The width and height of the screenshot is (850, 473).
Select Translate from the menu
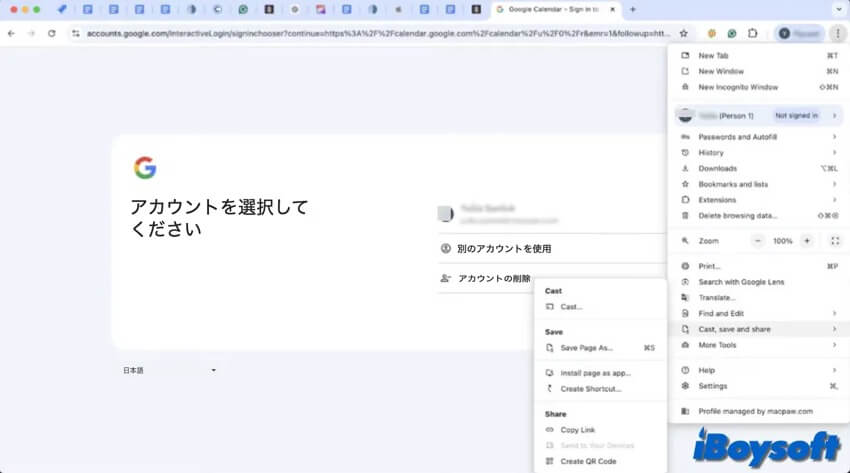[x=759, y=297]
